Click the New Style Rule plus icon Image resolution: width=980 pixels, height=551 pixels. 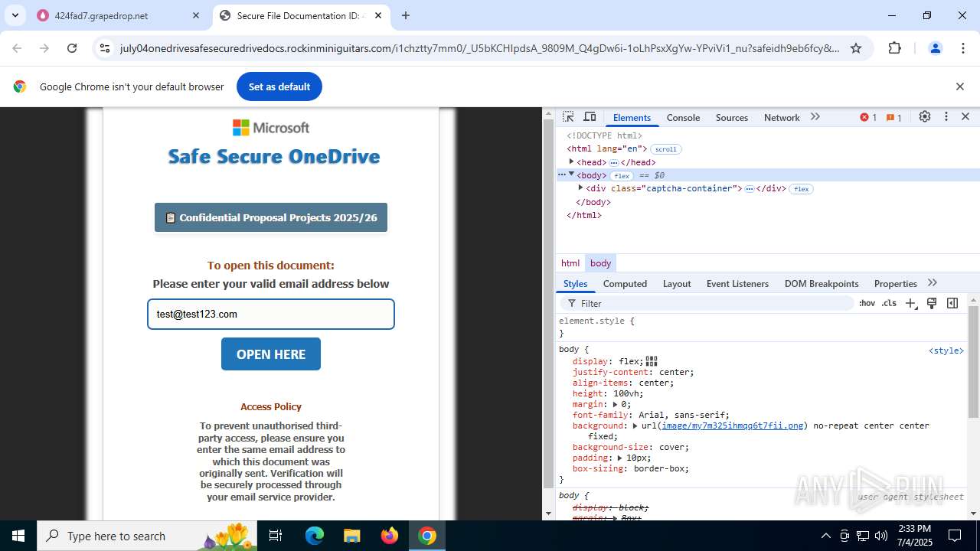pyautogui.click(x=911, y=304)
